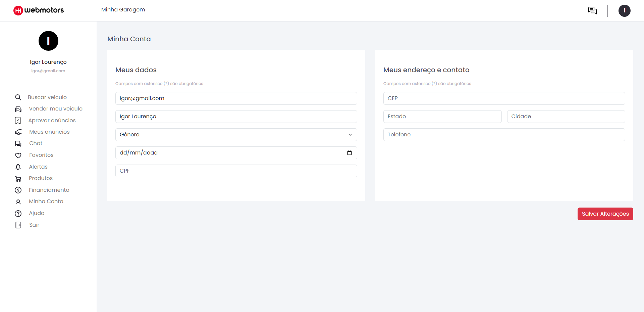
Task: Open Alertas menu entry
Action: point(38,167)
